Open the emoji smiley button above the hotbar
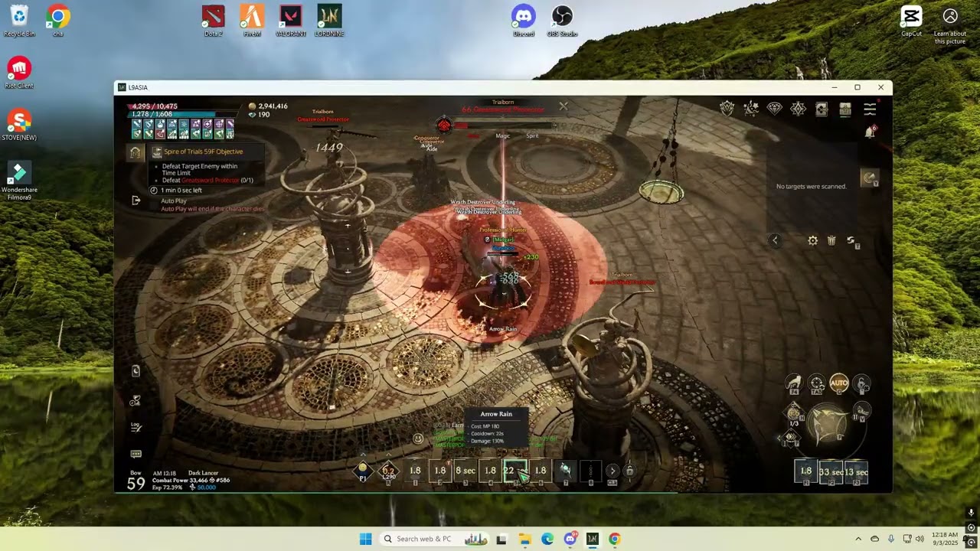 tap(417, 439)
